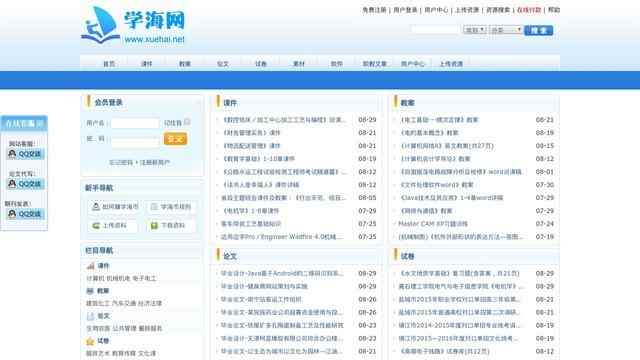Click 计算机 under 课件 in 栏目导航
Image resolution: width=640 pixels, height=360 pixels.
coord(96,278)
